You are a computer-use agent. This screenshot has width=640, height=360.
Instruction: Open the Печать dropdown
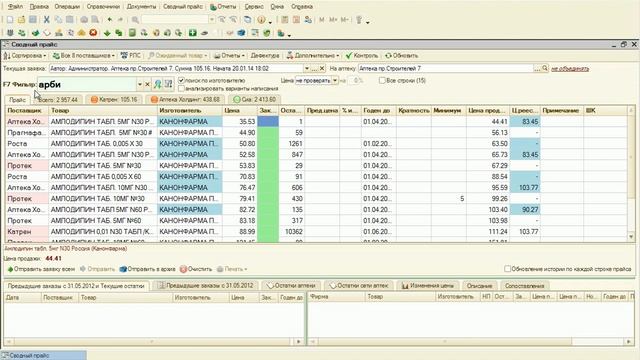[232, 269]
